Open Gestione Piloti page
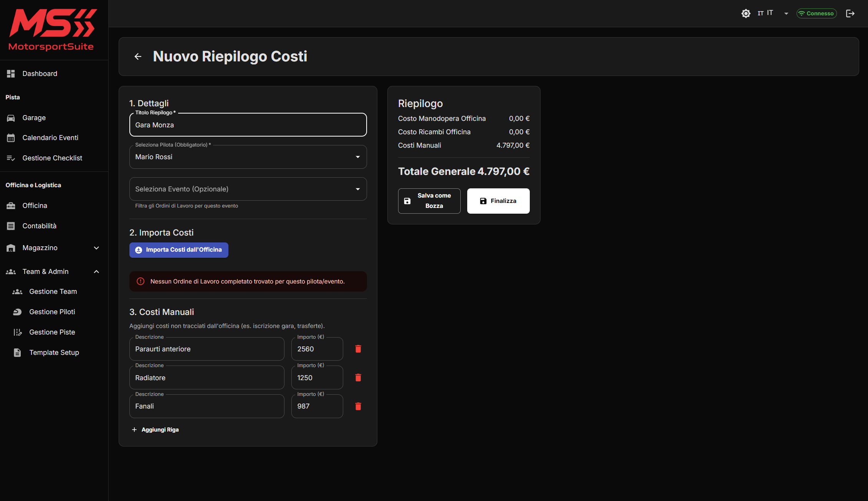868x501 pixels. 52,312
